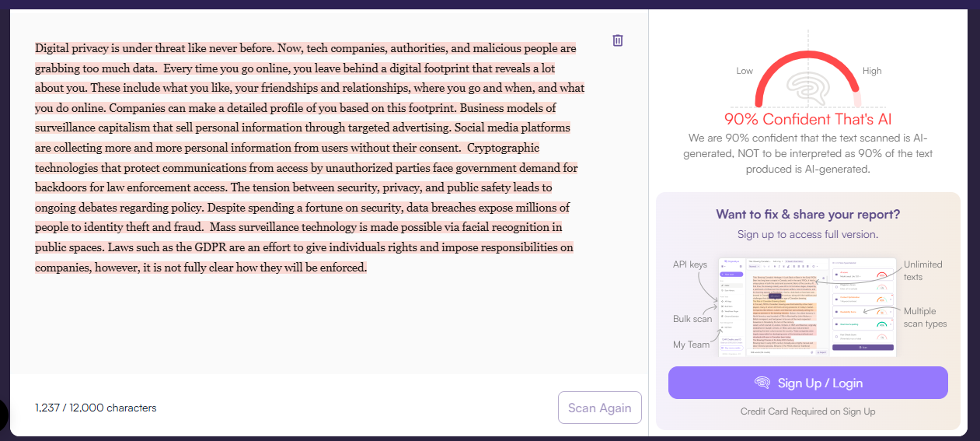The width and height of the screenshot is (980, 441).
Task: Click the "Multiple scan types" feature label
Action: coord(925,317)
